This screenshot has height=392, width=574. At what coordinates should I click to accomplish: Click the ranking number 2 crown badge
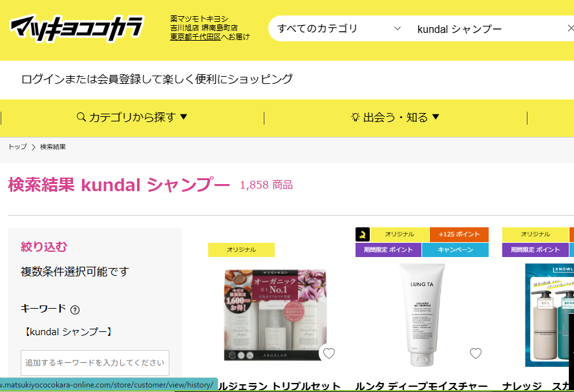(x=363, y=234)
